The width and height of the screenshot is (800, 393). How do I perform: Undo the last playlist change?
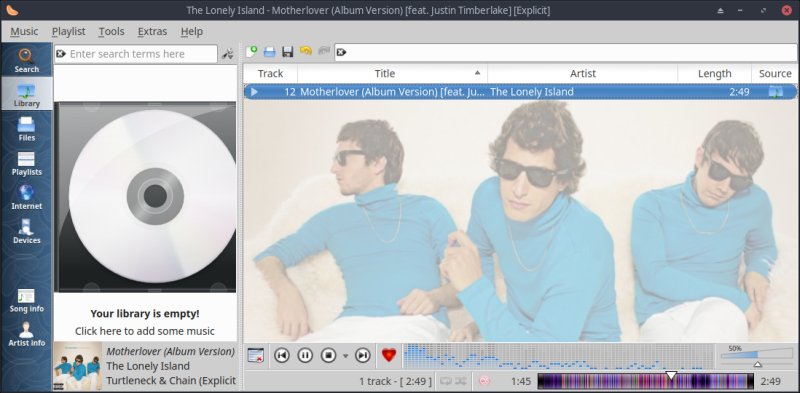pos(306,51)
